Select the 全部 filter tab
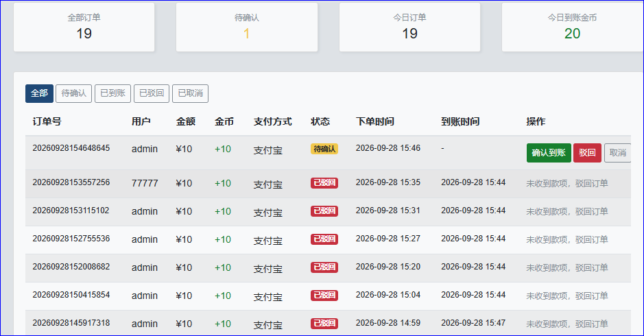Image resolution: width=644 pixels, height=336 pixels. [39, 93]
